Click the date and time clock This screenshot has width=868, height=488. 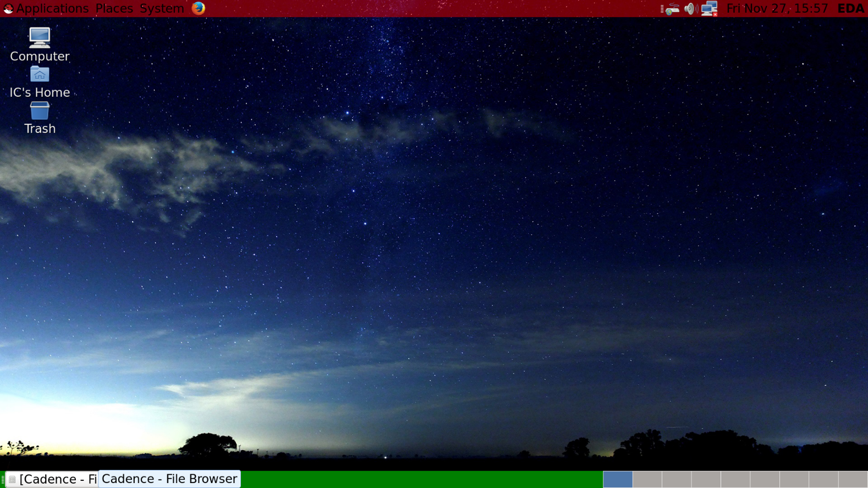click(x=777, y=9)
